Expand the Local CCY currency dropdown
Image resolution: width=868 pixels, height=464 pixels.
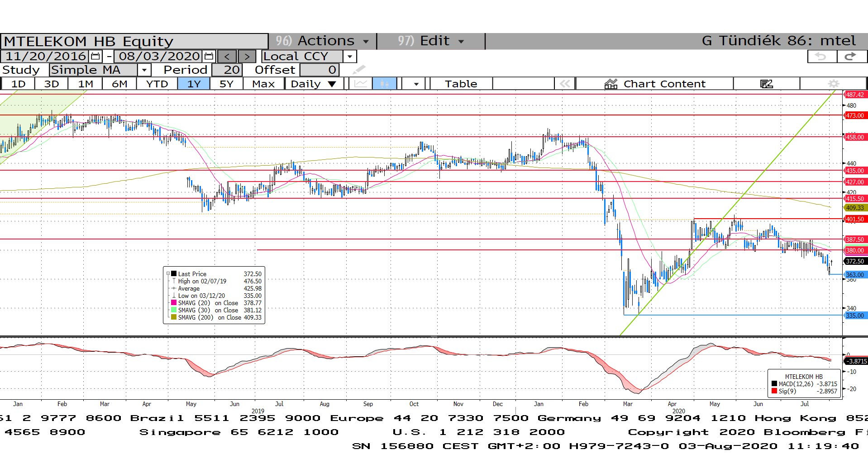tap(349, 56)
